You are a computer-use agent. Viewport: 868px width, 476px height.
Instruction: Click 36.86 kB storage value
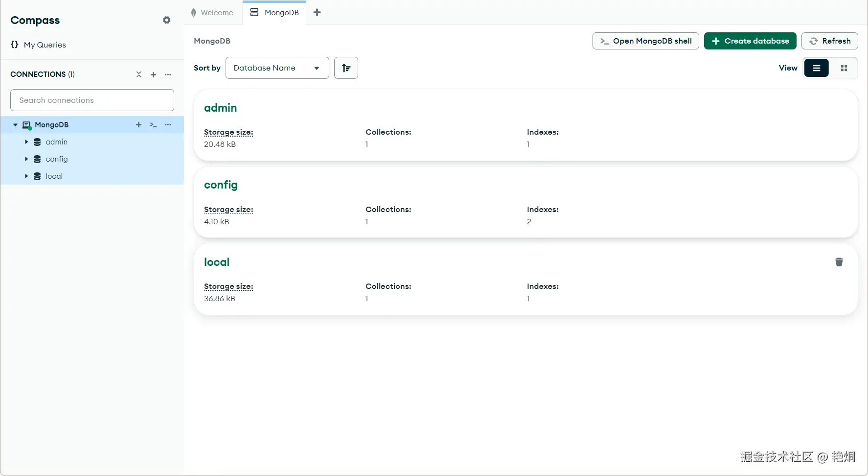click(x=220, y=299)
